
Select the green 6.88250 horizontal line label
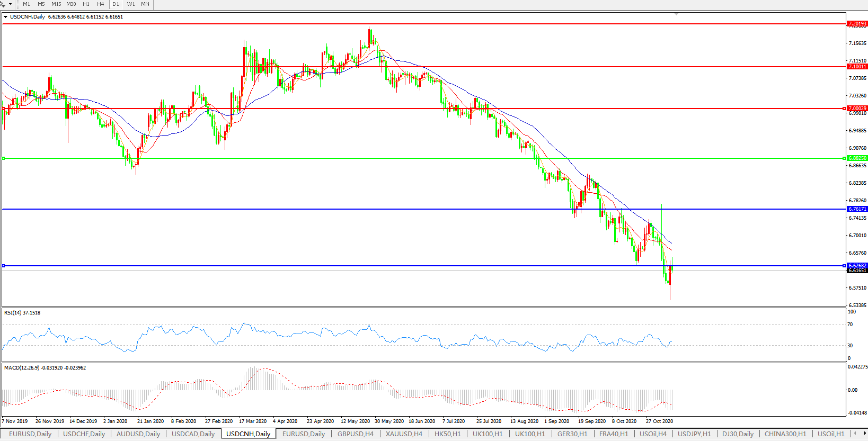(x=857, y=158)
